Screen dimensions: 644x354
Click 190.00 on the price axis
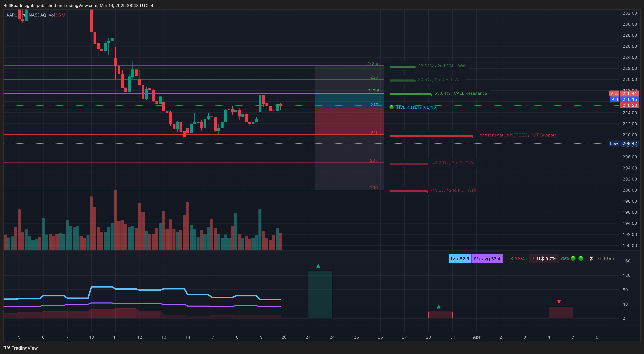click(x=630, y=245)
